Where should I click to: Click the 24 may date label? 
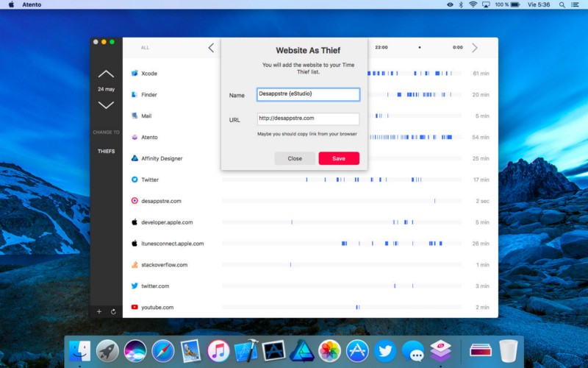pyautogui.click(x=106, y=89)
